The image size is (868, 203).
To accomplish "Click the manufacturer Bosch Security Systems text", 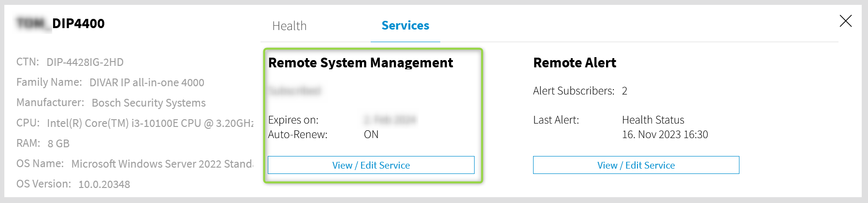I will (x=148, y=103).
